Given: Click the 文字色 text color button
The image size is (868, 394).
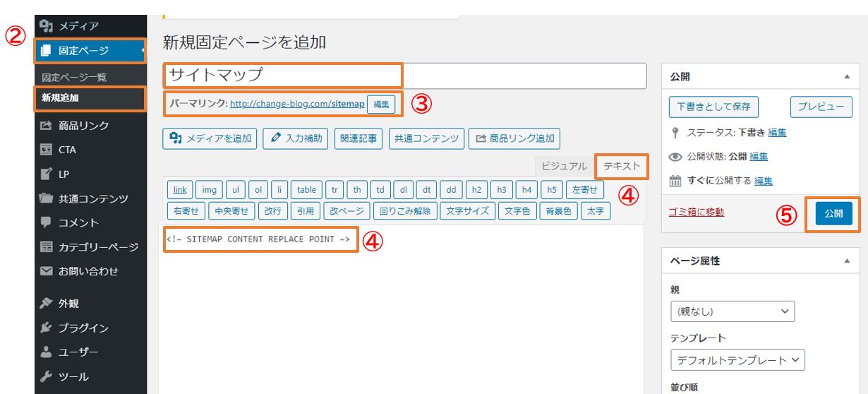Looking at the screenshot, I should (517, 210).
